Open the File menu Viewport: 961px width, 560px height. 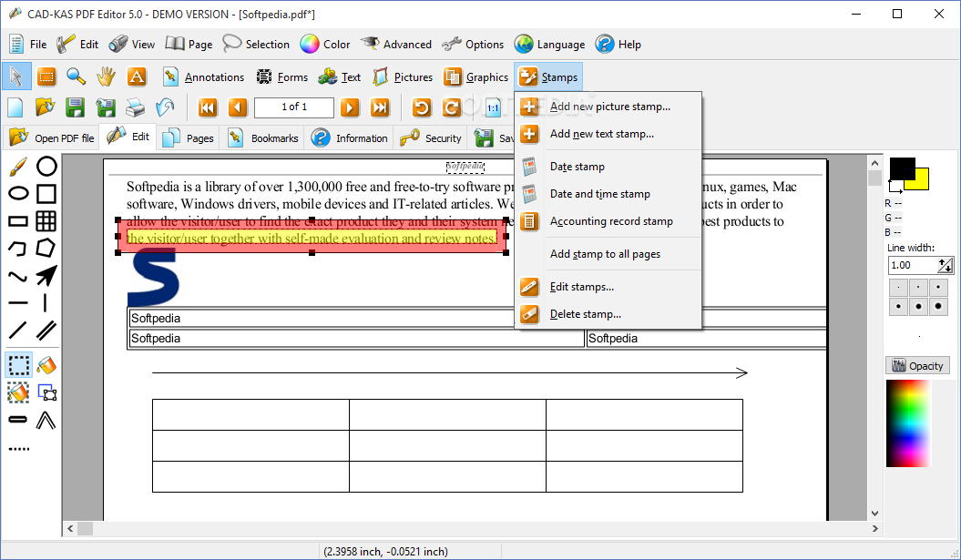pos(28,44)
